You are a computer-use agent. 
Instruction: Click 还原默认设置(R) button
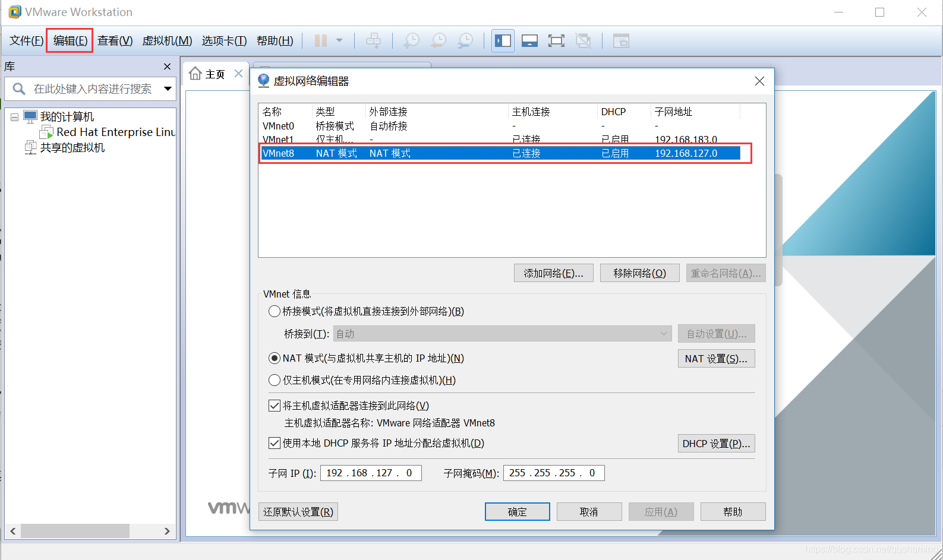[298, 512]
